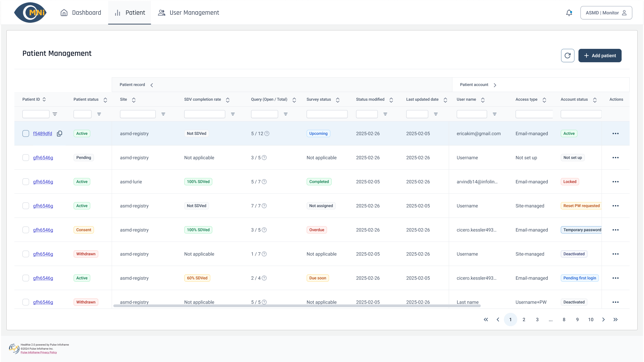The height and width of the screenshot is (362, 644).
Task: Sort by Patient ID column
Action: [x=44, y=99]
